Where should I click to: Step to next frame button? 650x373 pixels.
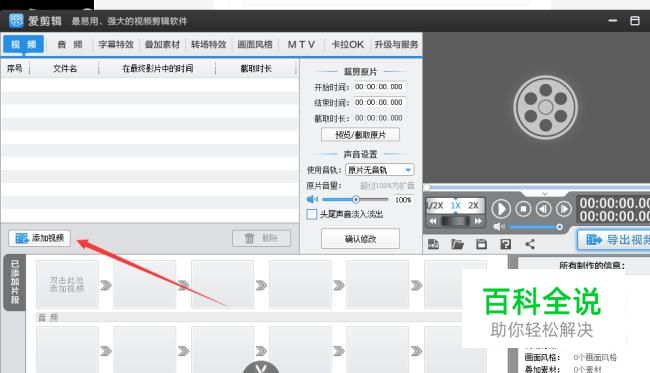[x=563, y=209]
